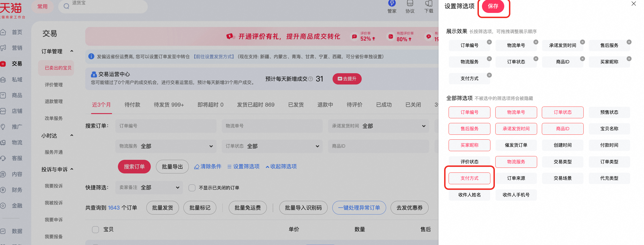Close the 设置筛选项 panel
This screenshot has height=245, width=644.
[x=633, y=4]
